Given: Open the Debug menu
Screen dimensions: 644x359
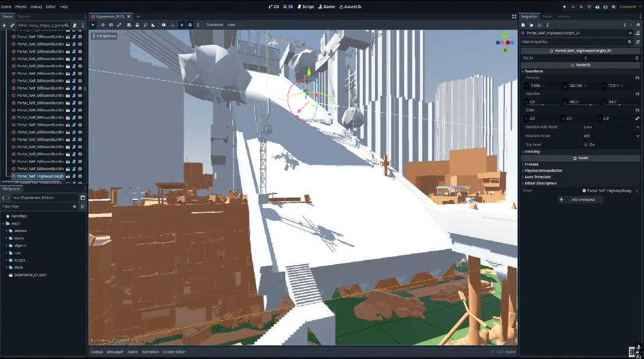Looking at the screenshot, I should click(36, 6).
